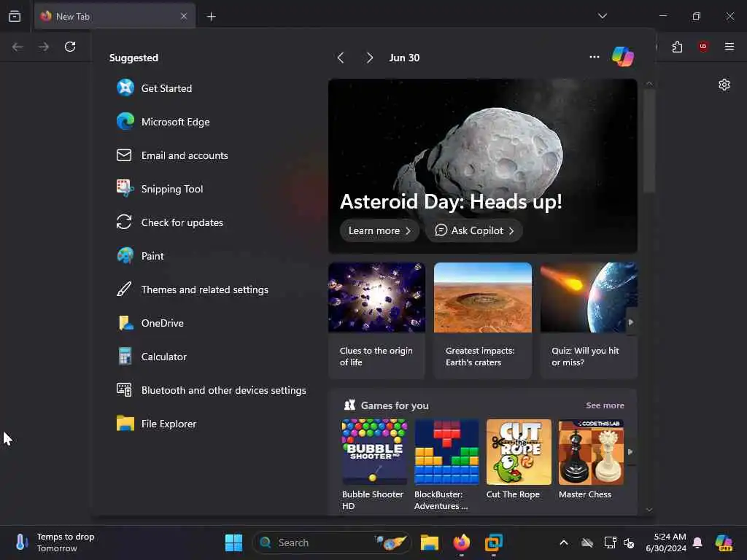Open Firefox View icon in tab bar

tap(15, 17)
